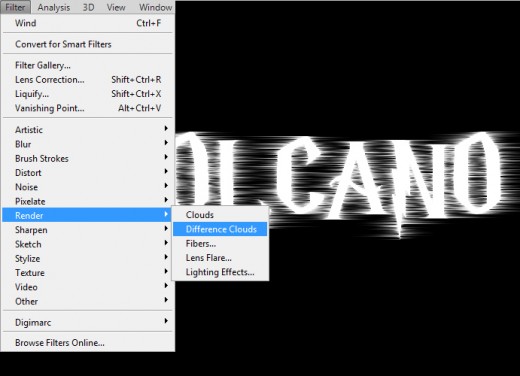Expand the Distort submenu
The width and height of the screenshot is (520, 376).
tap(88, 173)
